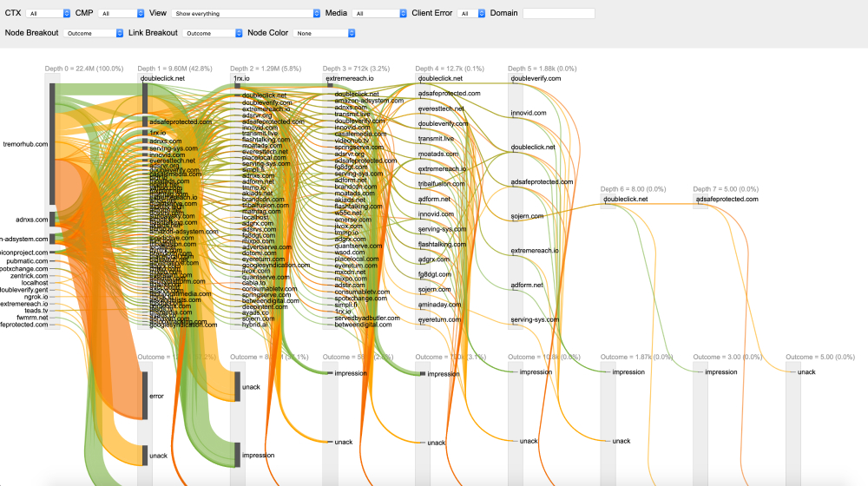The height and width of the screenshot is (486, 868).
Task: Open the Node Color dropdown
Action: (x=325, y=33)
